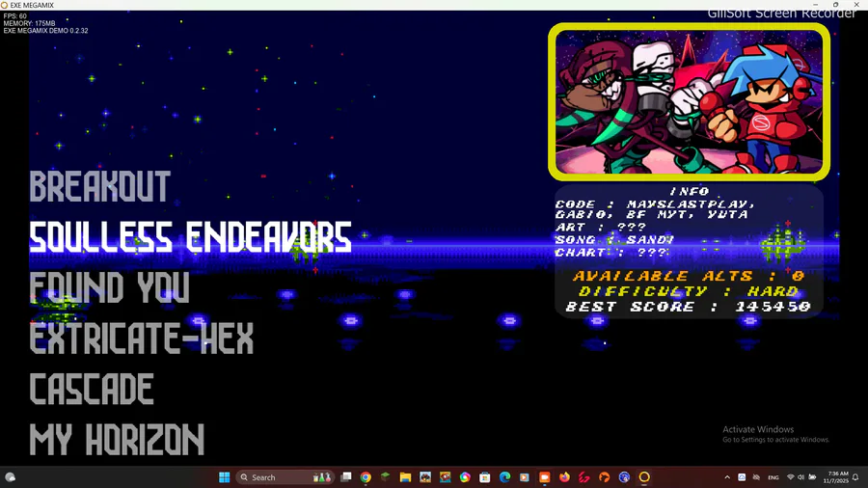
Task: Click the Available Alts : 0 text
Action: [x=689, y=276]
